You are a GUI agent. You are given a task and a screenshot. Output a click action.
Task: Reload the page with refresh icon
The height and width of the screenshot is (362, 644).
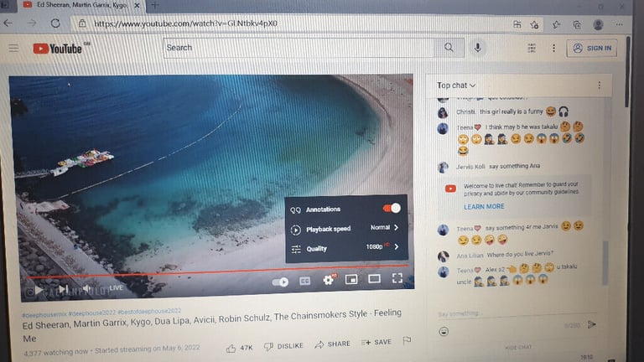pyautogui.click(x=55, y=23)
